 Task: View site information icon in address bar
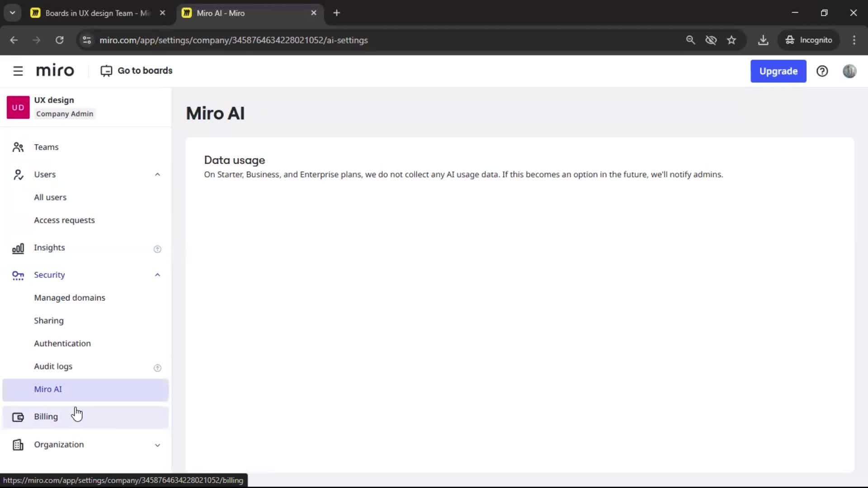point(87,40)
